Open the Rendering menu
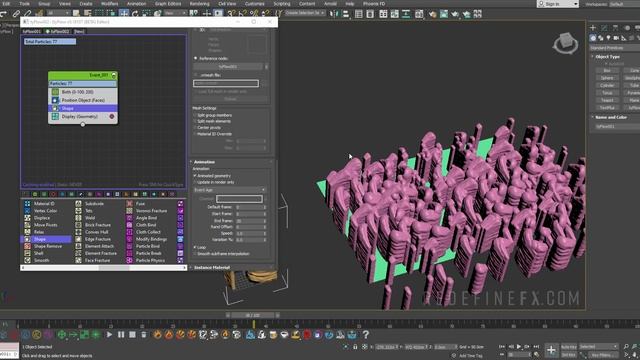640x360 pixels. [x=200, y=4]
